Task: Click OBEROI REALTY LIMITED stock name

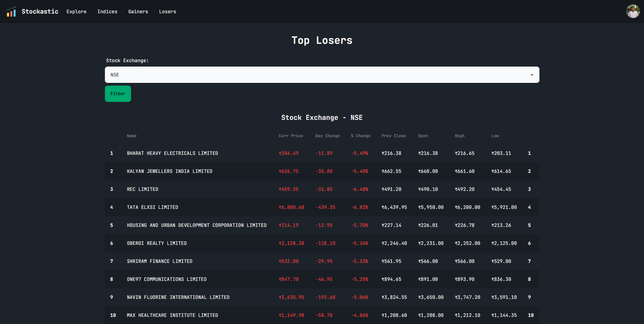Action: click(157, 243)
